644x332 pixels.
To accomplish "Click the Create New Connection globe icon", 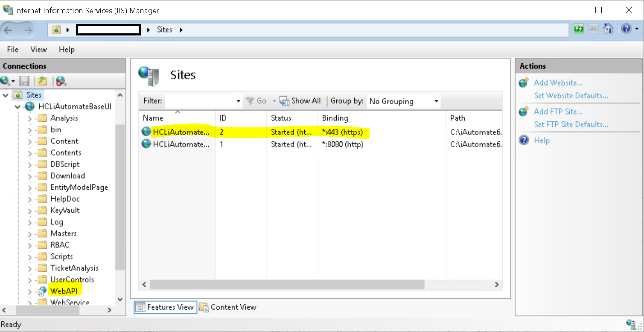I will coord(6,81).
